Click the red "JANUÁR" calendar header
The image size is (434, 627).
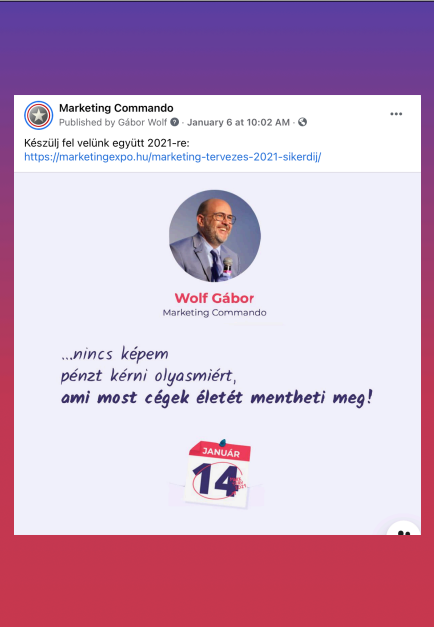point(221,452)
